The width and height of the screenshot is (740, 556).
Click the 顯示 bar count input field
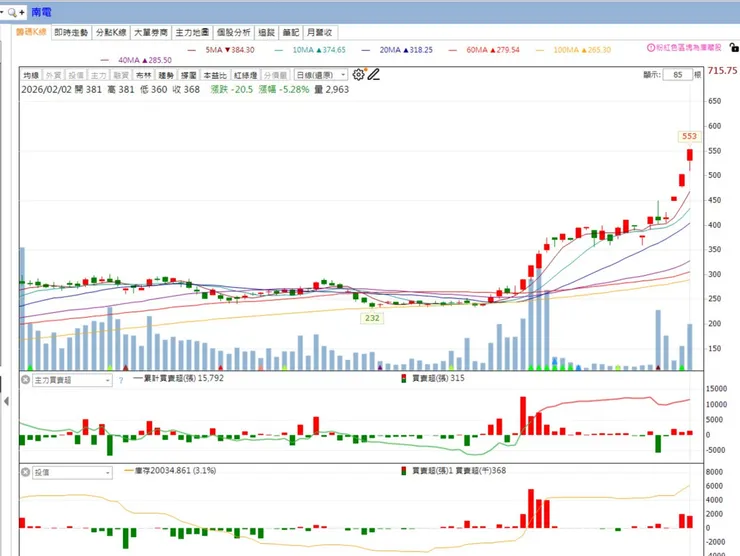pyautogui.click(x=678, y=75)
